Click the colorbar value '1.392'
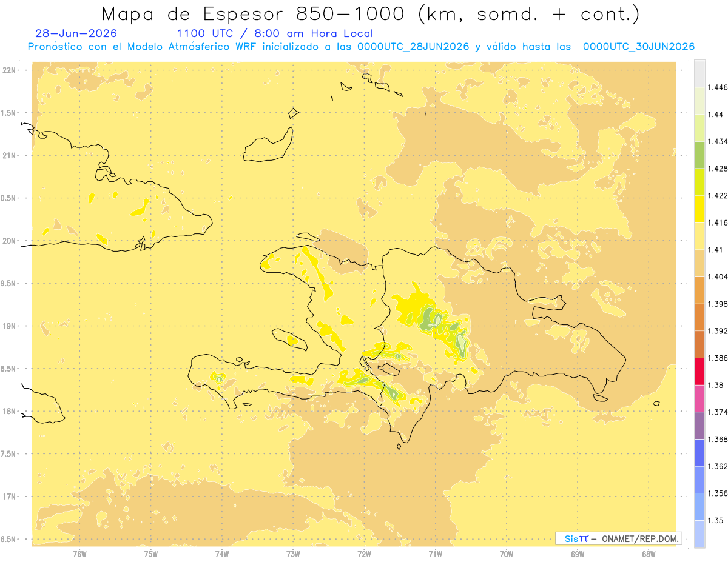The image size is (728, 562). click(717, 331)
